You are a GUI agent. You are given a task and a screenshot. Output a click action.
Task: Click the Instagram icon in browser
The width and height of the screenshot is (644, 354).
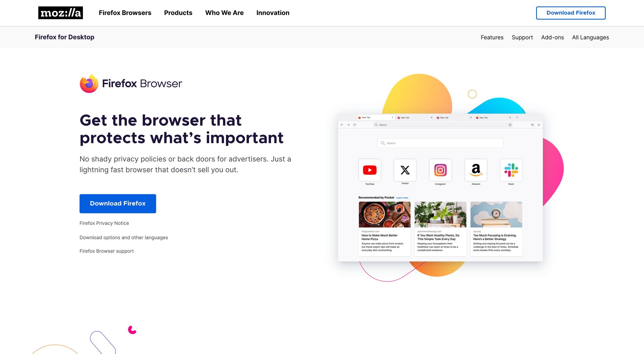440,169
